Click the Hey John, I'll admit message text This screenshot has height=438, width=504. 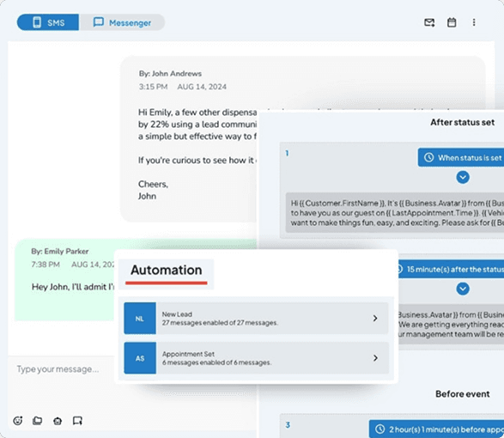coord(73,287)
